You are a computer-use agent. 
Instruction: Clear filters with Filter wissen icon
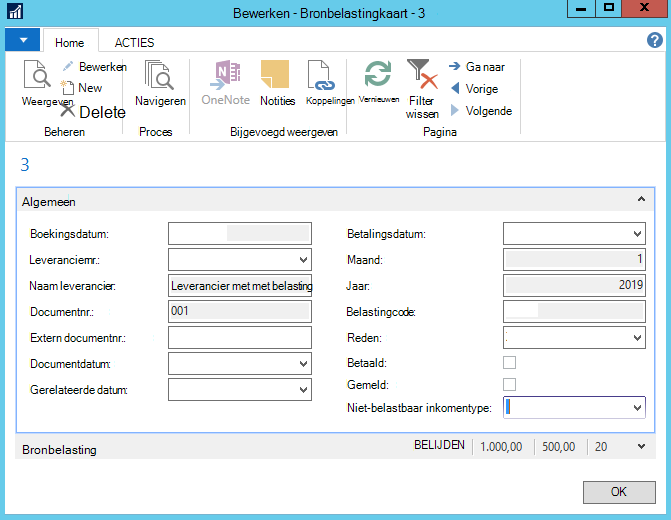pos(422,74)
